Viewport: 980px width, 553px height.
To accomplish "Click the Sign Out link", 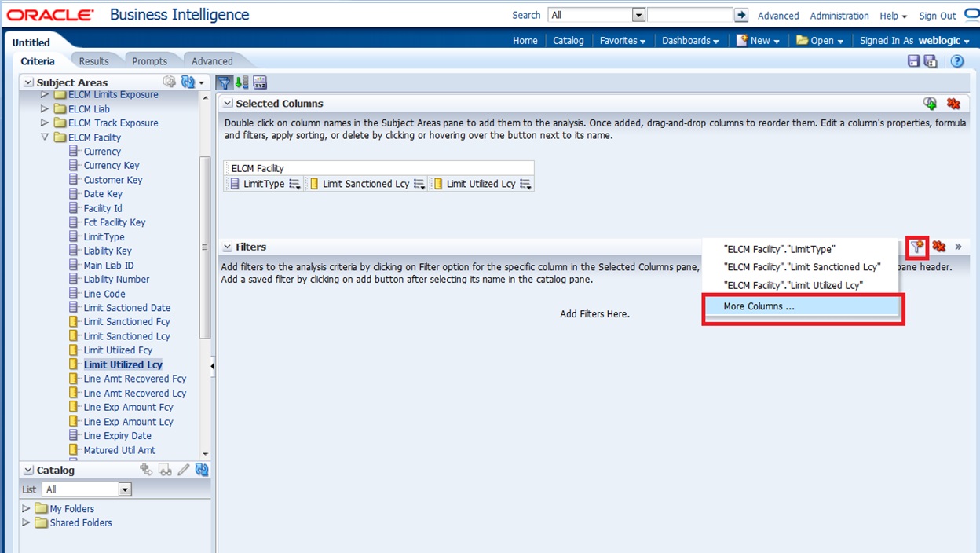I will [x=938, y=16].
